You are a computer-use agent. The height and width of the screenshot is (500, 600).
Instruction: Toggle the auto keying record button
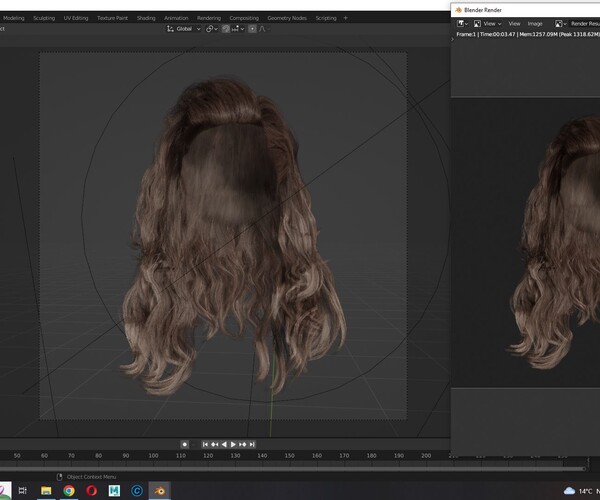coord(184,444)
